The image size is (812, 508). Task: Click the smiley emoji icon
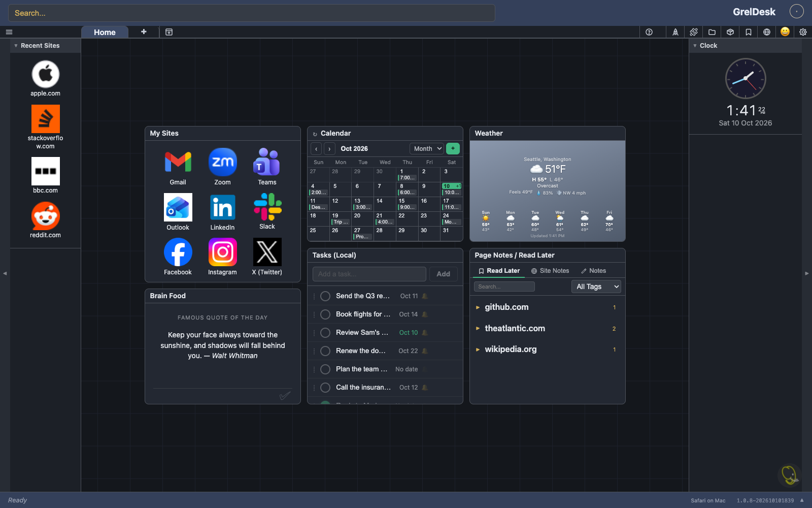click(x=785, y=31)
